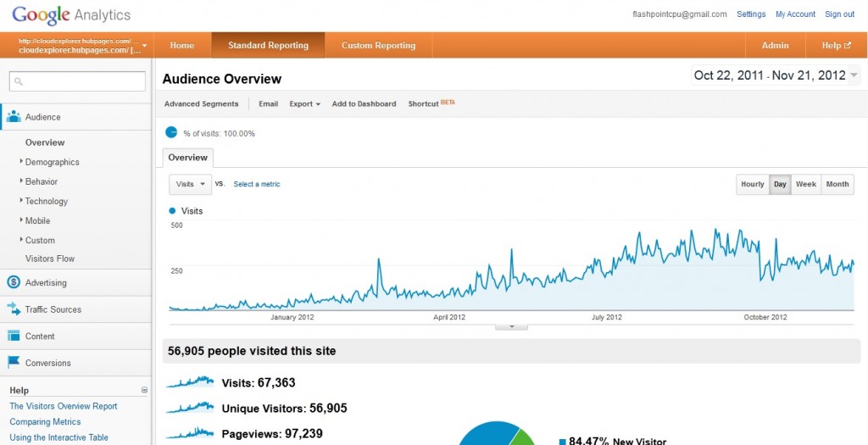Open The Visitors Overview Report help link
This screenshot has height=445, width=868.
point(64,406)
